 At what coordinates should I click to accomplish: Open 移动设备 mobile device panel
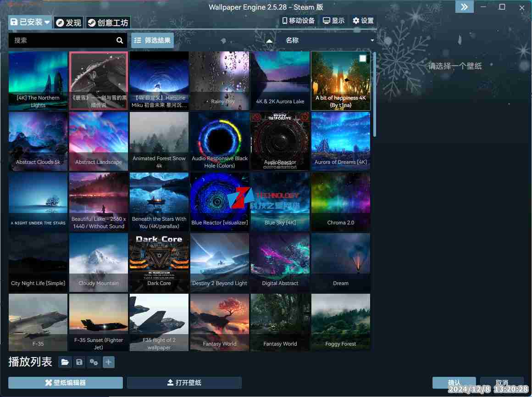click(299, 21)
